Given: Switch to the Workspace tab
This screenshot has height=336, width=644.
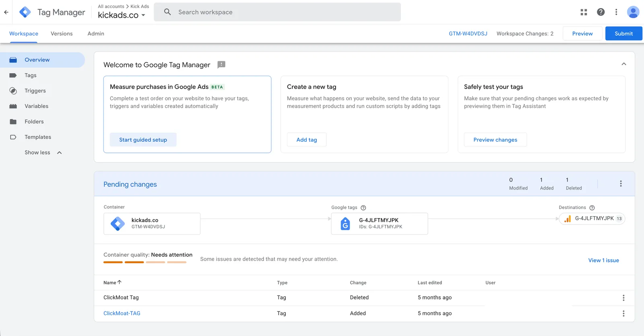Looking at the screenshot, I should (x=24, y=34).
